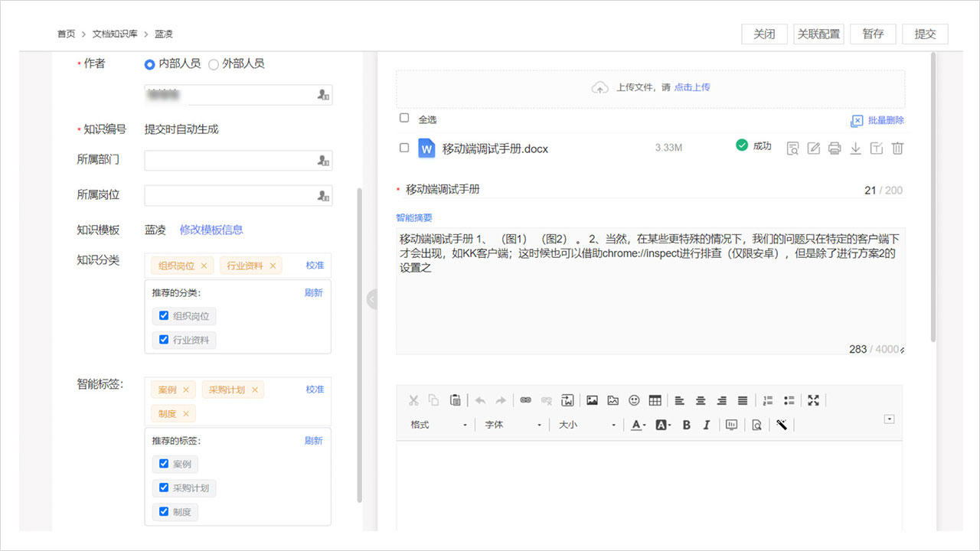
Task: Insert a table in the editor
Action: [x=655, y=400]
